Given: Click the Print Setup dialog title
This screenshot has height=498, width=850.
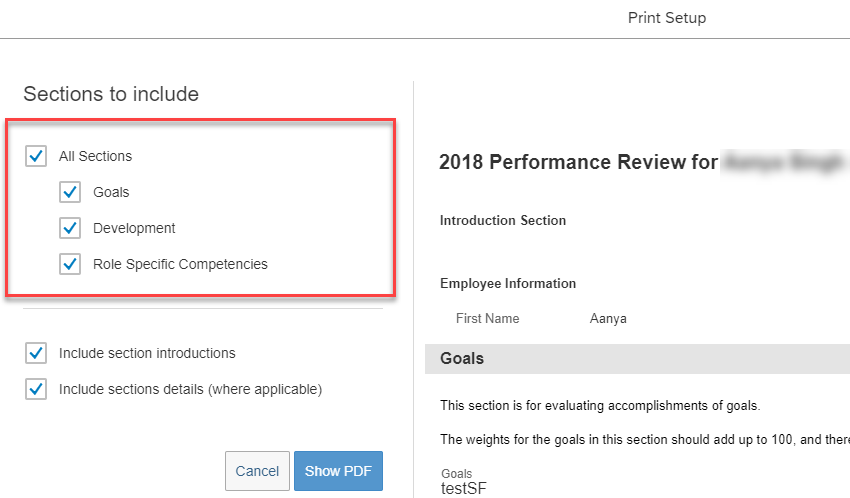Looking at the screenshot, I should click(667, 18).
